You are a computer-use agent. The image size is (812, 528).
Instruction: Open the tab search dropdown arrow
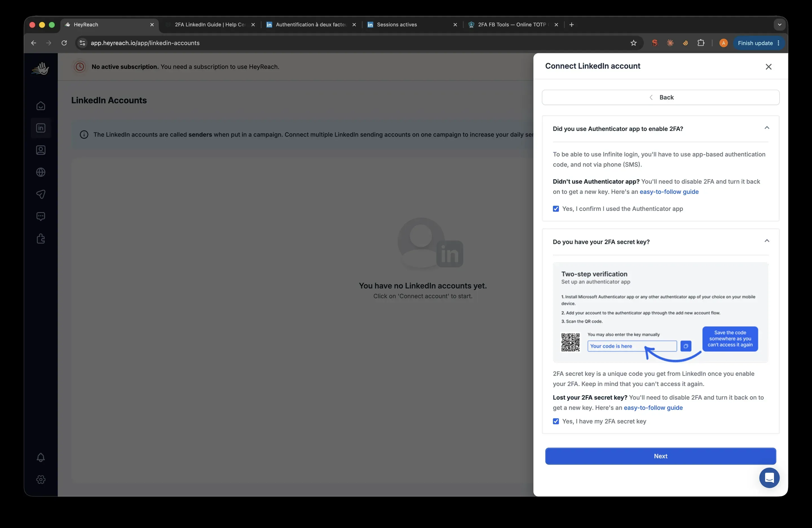pos(779,25)
